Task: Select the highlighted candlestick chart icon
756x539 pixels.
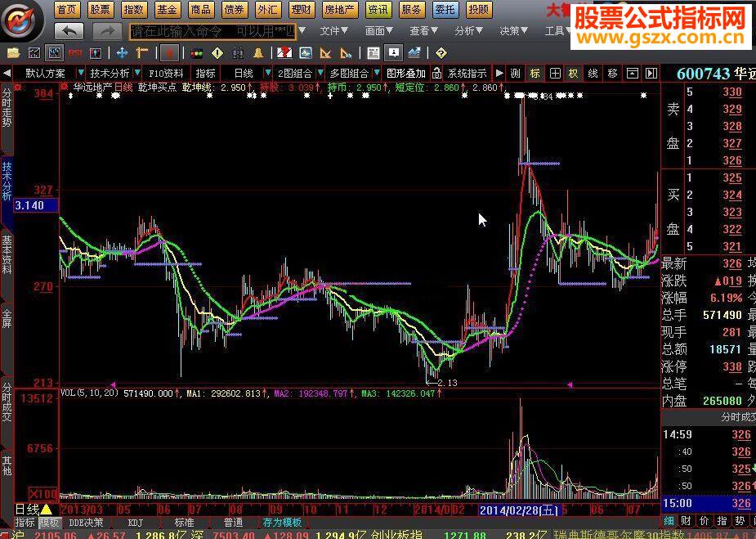Action: (x=55, y=52)
